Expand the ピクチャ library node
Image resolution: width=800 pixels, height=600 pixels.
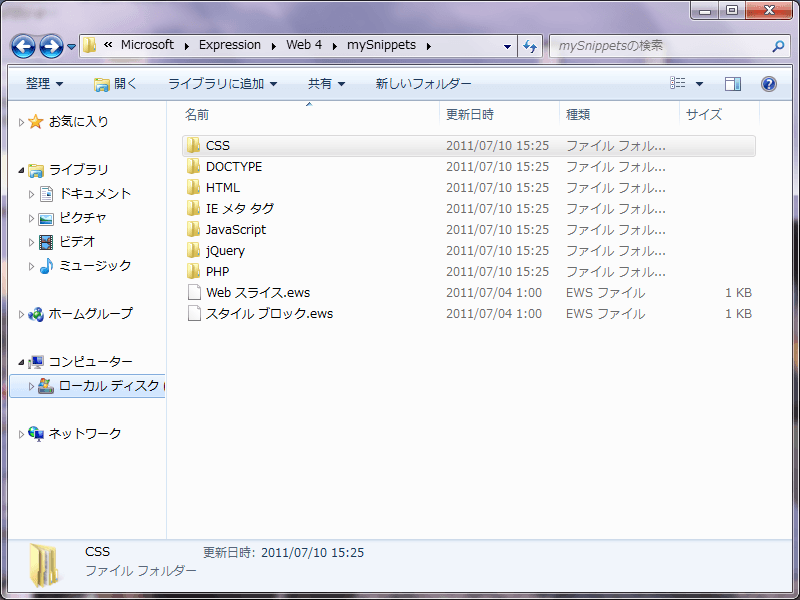[x=31, y=218]
